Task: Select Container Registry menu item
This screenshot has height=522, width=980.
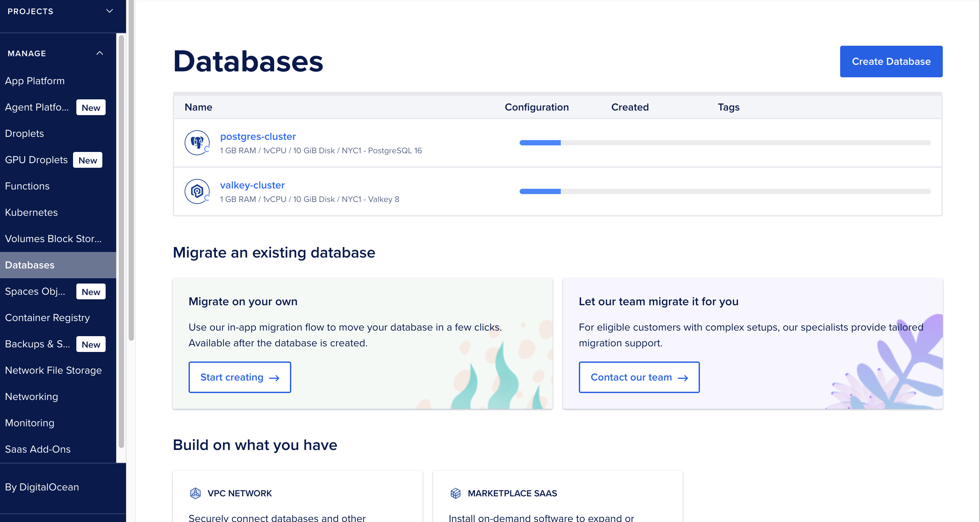Action: [x=47, y=317]
